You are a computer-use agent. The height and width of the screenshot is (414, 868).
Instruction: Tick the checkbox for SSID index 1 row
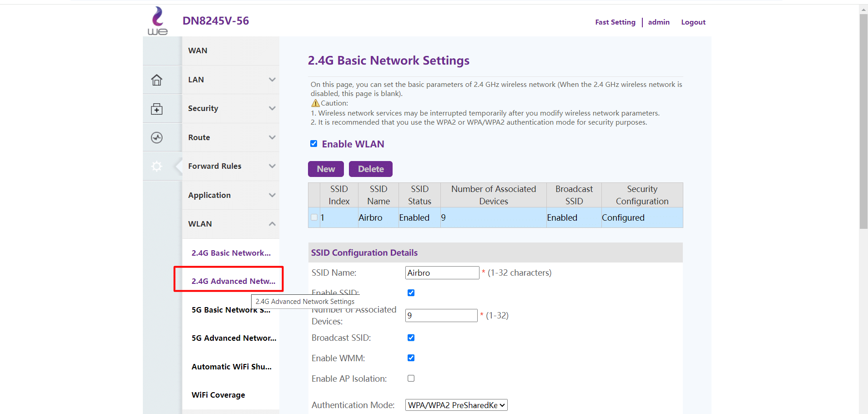tap(314, 217)
